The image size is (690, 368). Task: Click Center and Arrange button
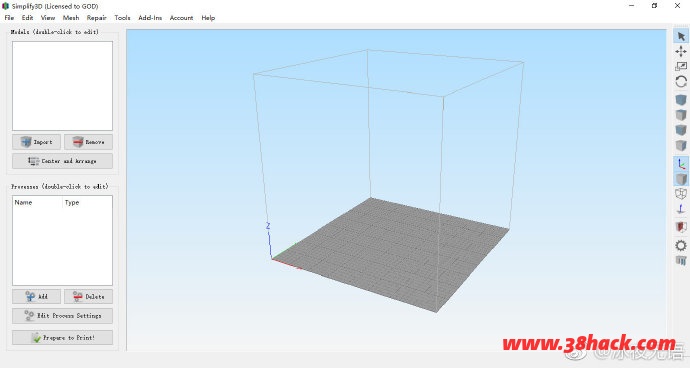click(62, 161)
